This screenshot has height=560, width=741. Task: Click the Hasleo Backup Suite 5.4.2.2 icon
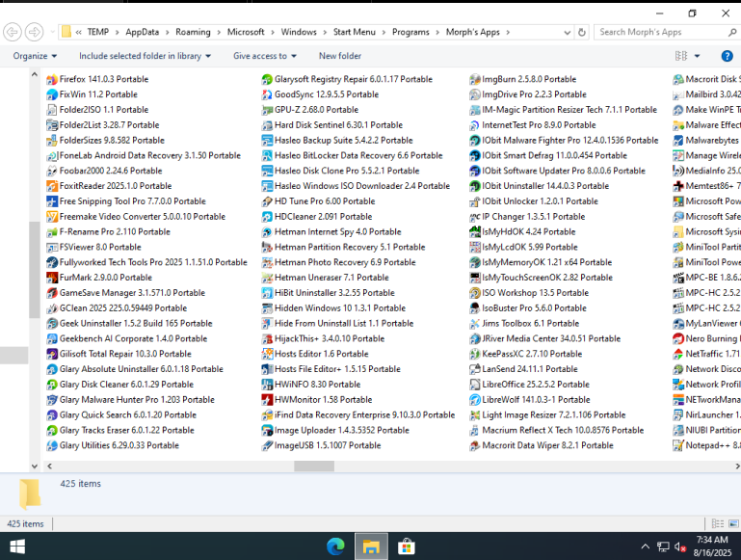pyautogui.click(x=267, y=141)
